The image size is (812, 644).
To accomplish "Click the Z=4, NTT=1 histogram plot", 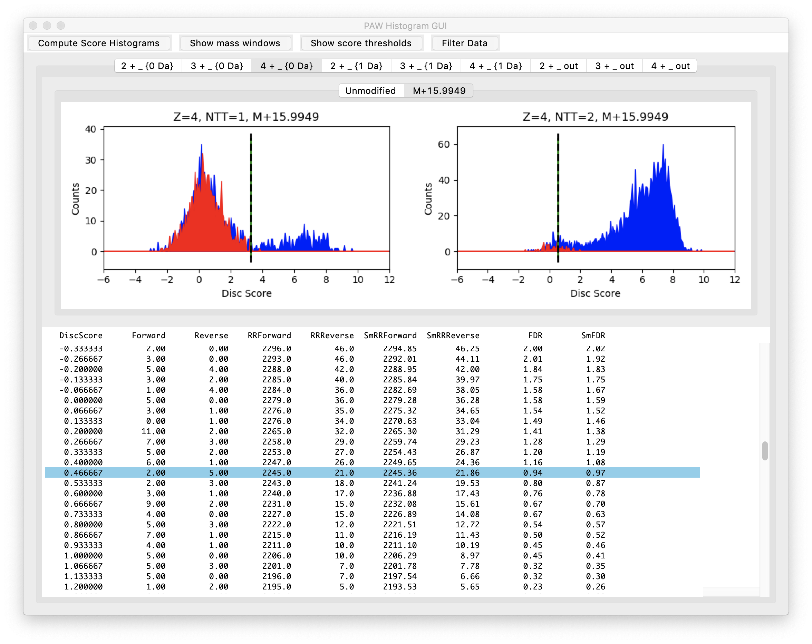I will click(246, 198).
